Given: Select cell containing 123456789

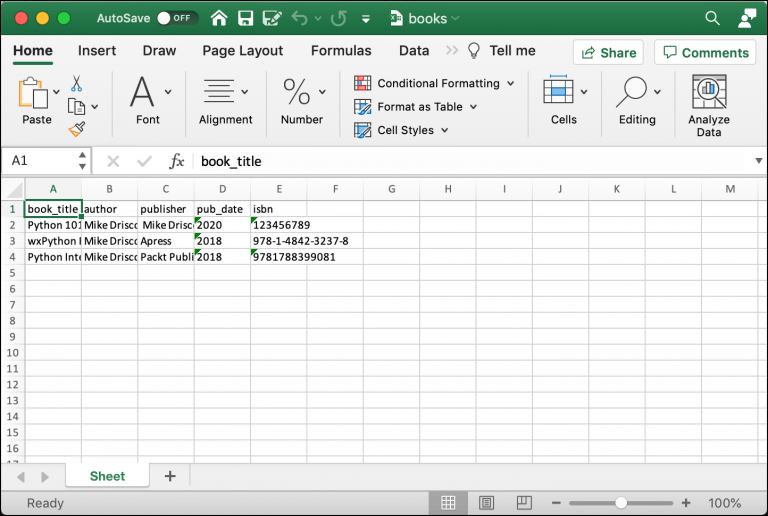Looking at the screenshot, I should pyautogui.click(x=279, y=225).
